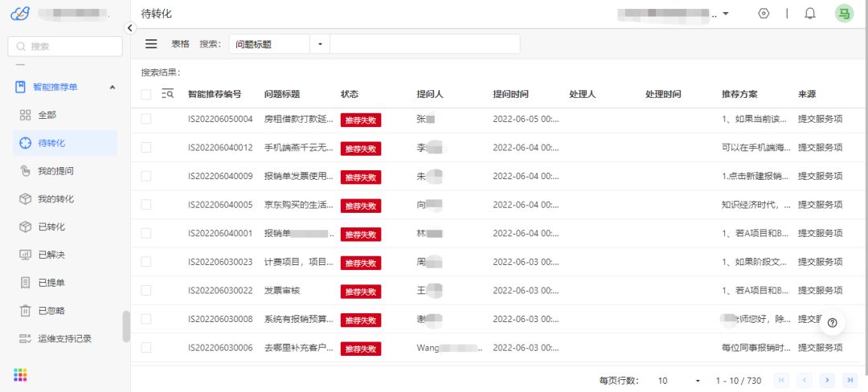The width and height of the screenshot is (868, 392).
Task: Check the row IS202206040012
Action: click(146, 147)
